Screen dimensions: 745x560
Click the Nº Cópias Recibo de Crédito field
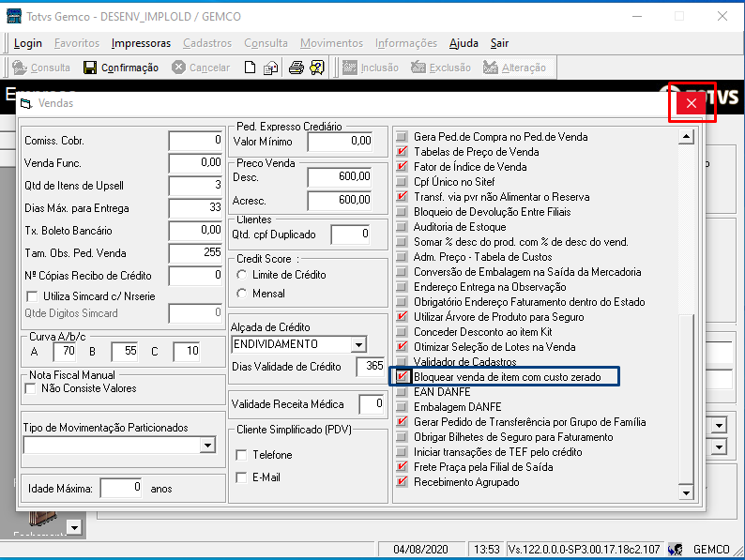[x=196, y=276]
